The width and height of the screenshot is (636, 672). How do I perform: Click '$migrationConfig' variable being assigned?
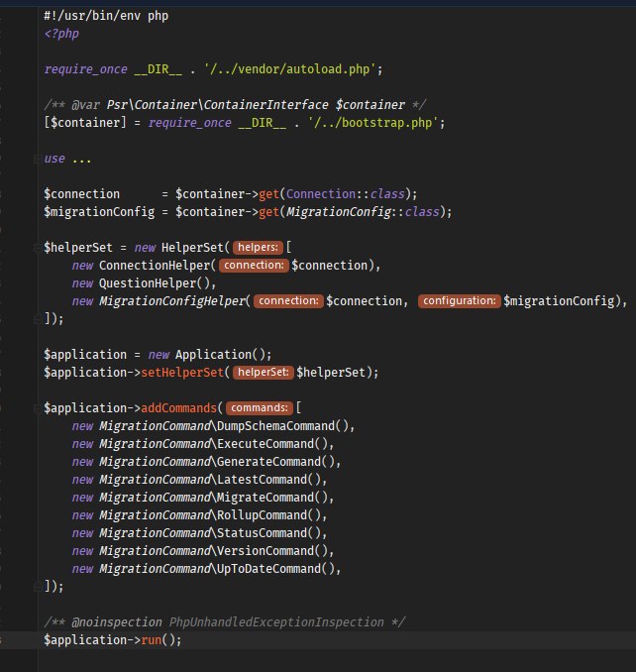(x=99, y=212)
